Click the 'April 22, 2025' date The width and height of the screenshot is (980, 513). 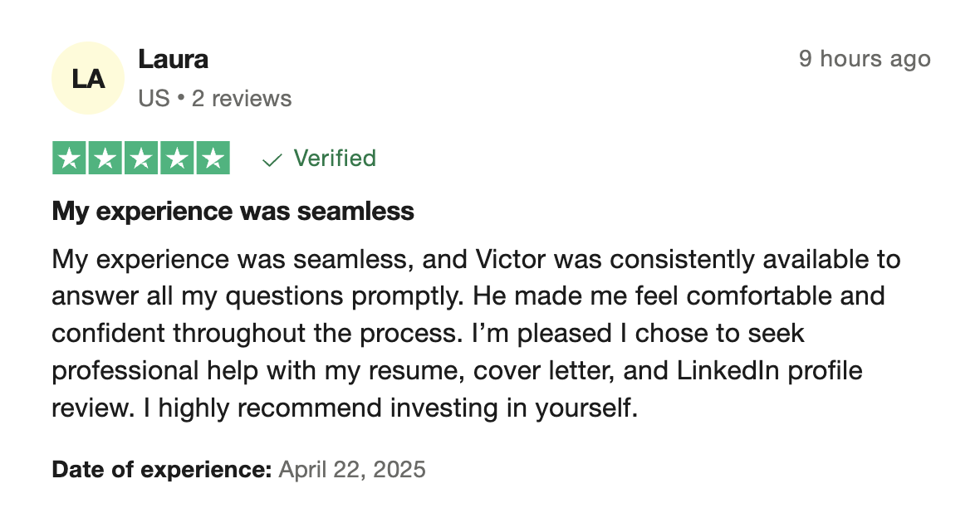352,469
